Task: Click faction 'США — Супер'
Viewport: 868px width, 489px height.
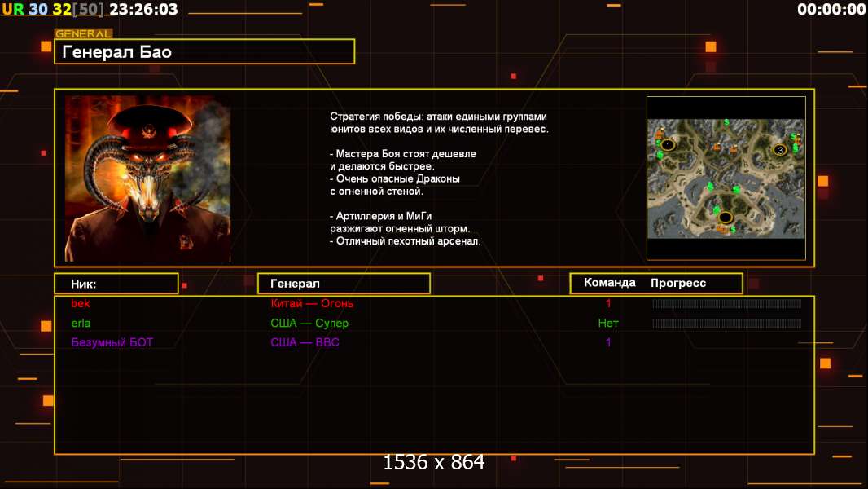Action: tap(309, 324)
